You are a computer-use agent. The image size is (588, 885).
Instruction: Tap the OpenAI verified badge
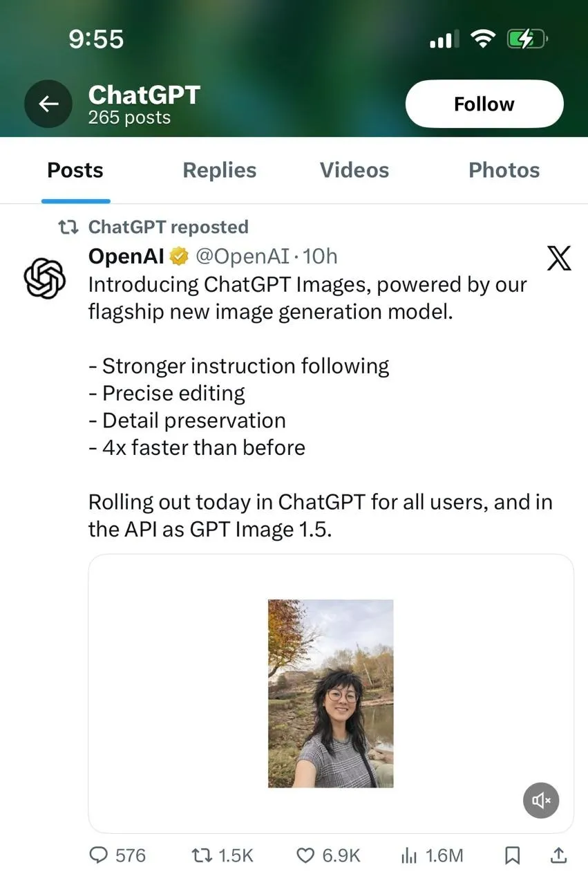(x=180, y=257)
